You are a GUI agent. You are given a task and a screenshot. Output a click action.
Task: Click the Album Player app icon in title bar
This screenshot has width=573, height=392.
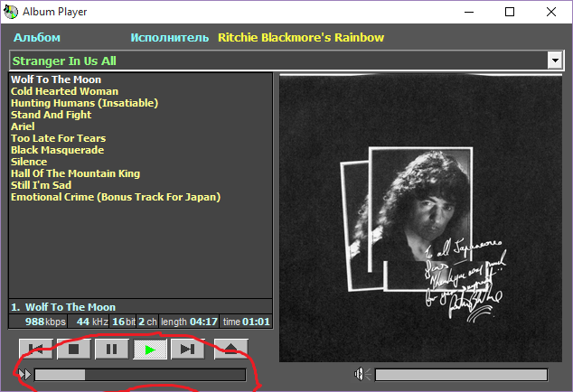[11, 12]
